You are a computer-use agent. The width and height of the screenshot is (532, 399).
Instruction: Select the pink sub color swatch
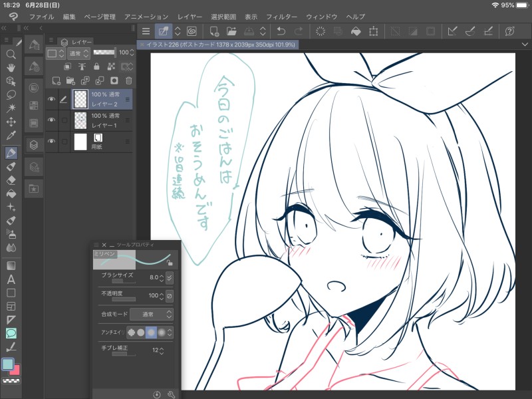tap(16, 371)
